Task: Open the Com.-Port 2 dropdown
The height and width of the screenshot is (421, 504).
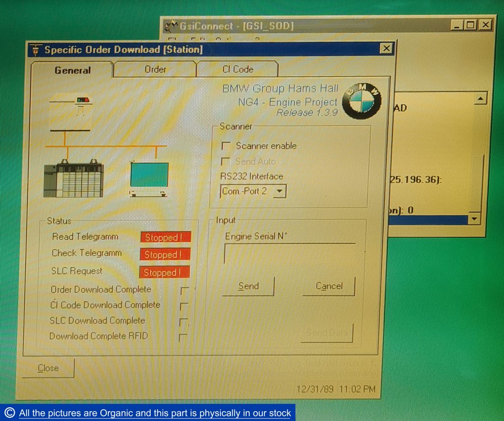Action: [x=279, y=191]
